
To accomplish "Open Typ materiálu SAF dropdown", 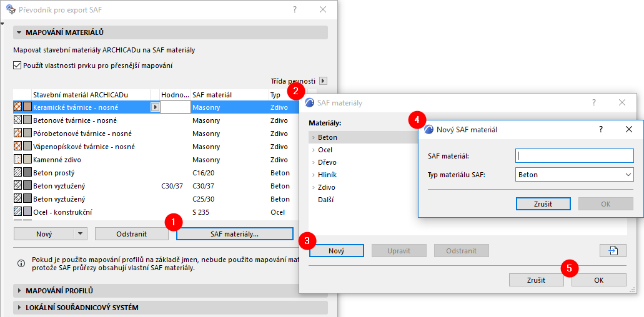I will coord(574,175).
